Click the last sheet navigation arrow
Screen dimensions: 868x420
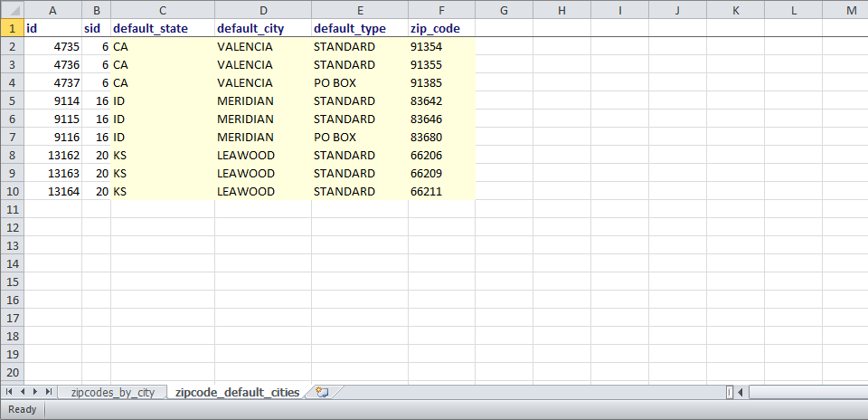click(49, 392)
